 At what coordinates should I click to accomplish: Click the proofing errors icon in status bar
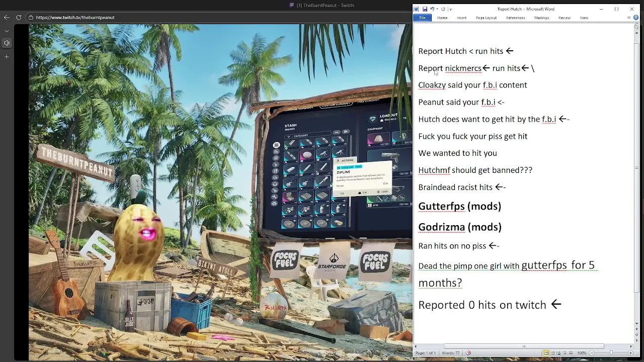(x=468, y=353)
